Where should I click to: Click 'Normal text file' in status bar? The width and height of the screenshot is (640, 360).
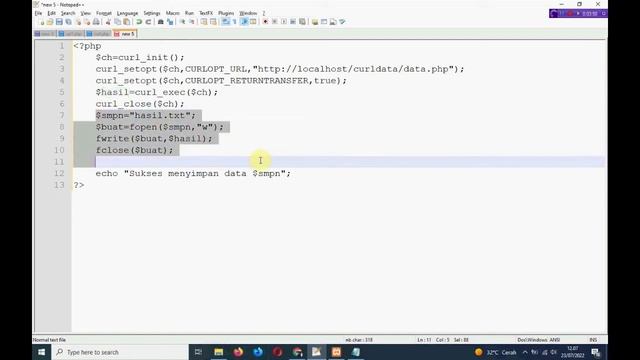coord(49,340)
